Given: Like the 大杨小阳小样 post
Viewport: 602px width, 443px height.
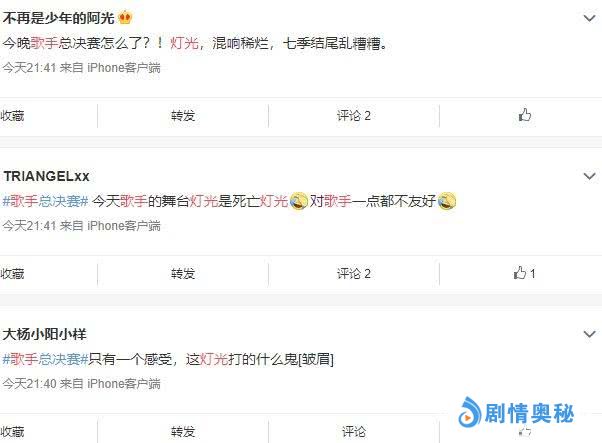Looking at the screenshot, I should pos(524,431).
